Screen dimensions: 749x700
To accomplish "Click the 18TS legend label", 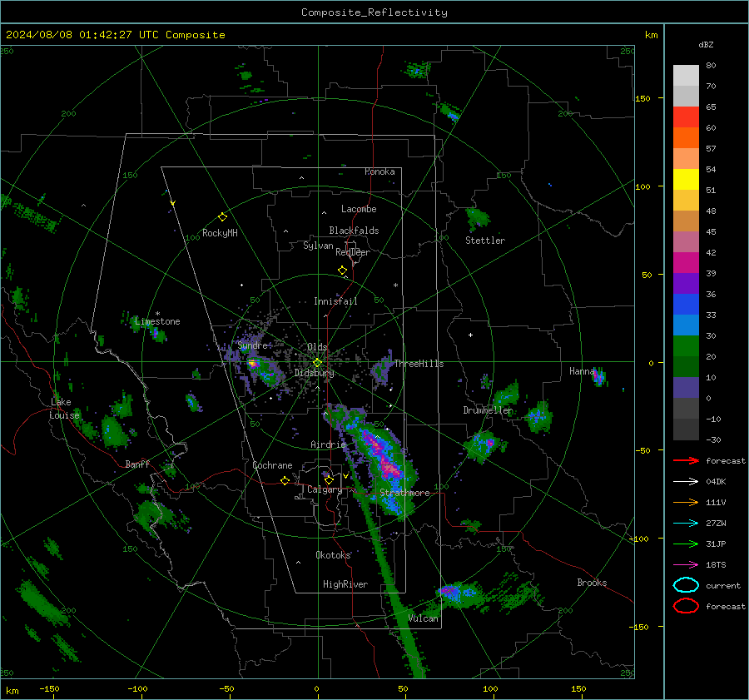I will pos(716,565).
